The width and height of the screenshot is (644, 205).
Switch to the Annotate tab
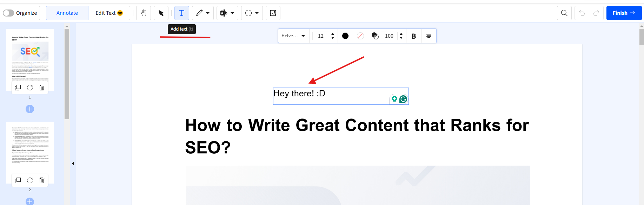67,13
